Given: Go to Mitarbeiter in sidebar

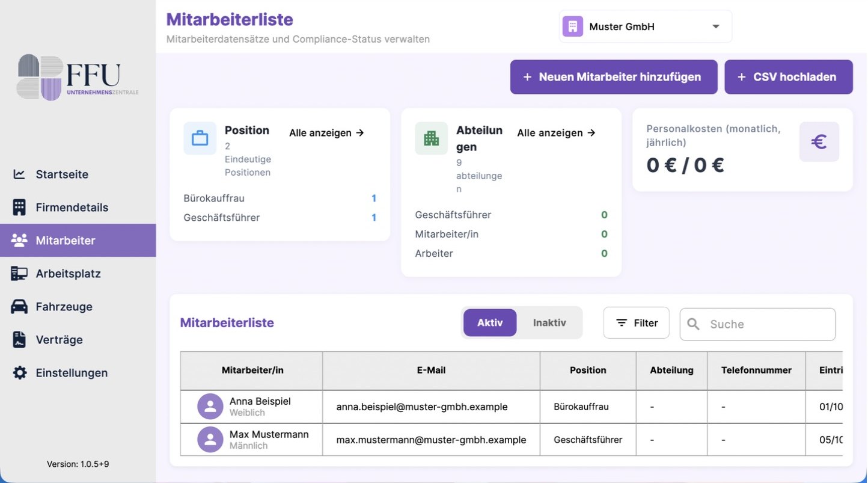Looking at the screenshot, I should (x=78, y=241).
